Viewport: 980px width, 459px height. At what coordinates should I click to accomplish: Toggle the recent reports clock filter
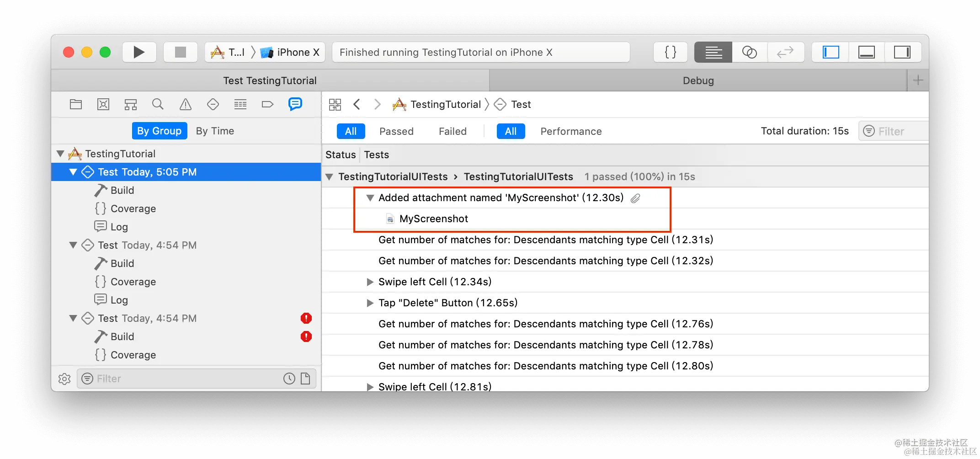click(x=289, y=379)
